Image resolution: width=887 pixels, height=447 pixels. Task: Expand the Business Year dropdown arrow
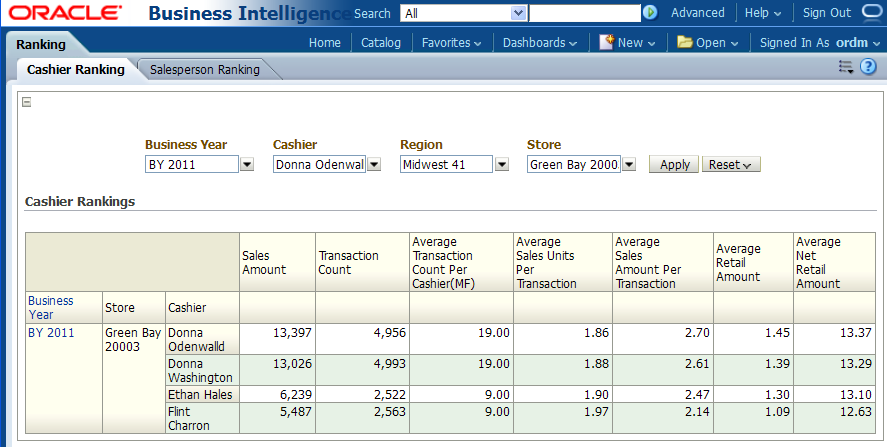(x=247, y=165)
